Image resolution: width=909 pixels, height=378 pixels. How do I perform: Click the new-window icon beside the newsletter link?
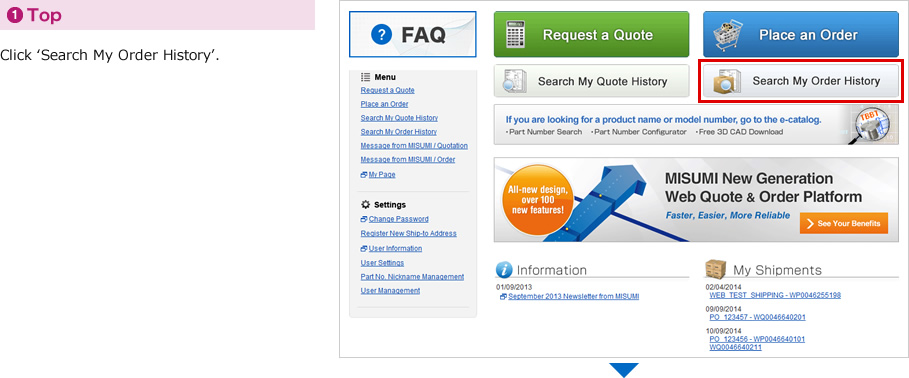(503, 296)
